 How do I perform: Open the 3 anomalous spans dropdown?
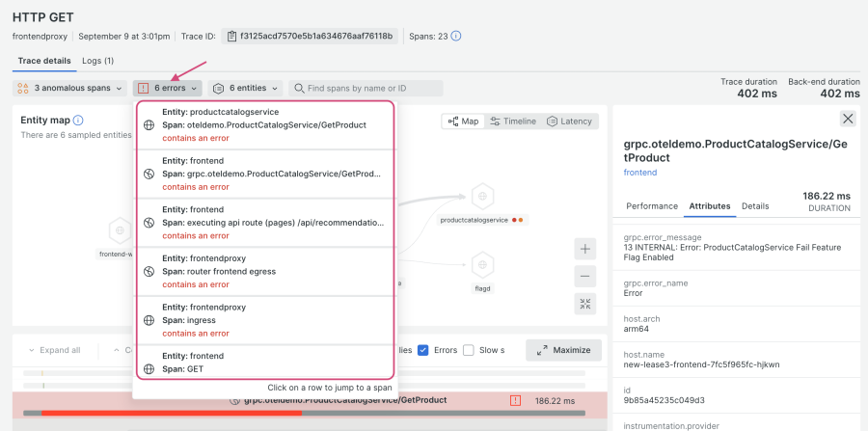point(70,88)
